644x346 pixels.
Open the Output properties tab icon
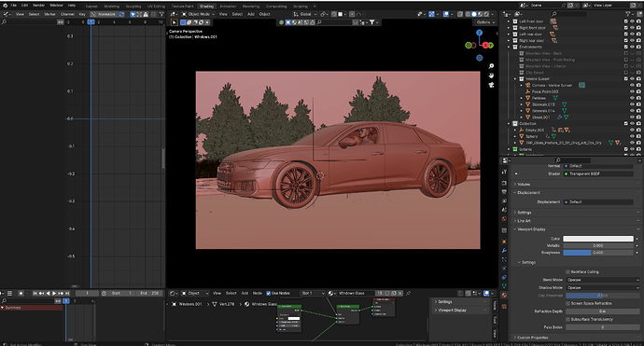coord(504,192)
